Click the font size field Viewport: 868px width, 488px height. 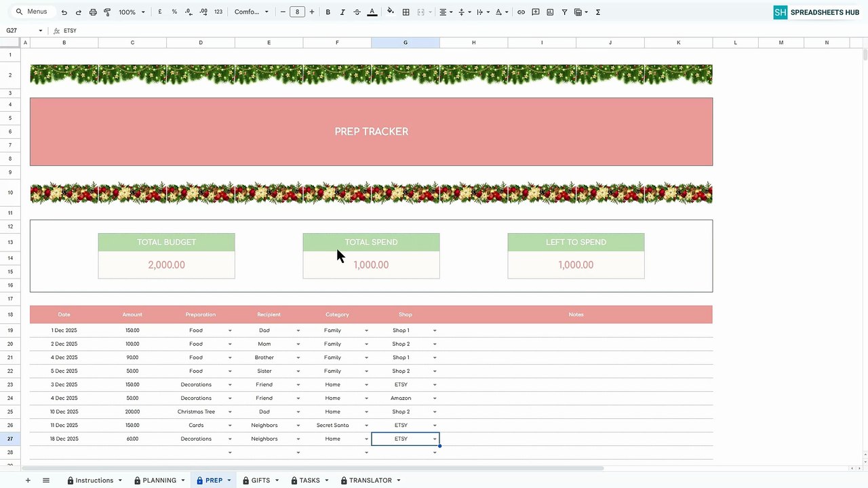[297, 12]
